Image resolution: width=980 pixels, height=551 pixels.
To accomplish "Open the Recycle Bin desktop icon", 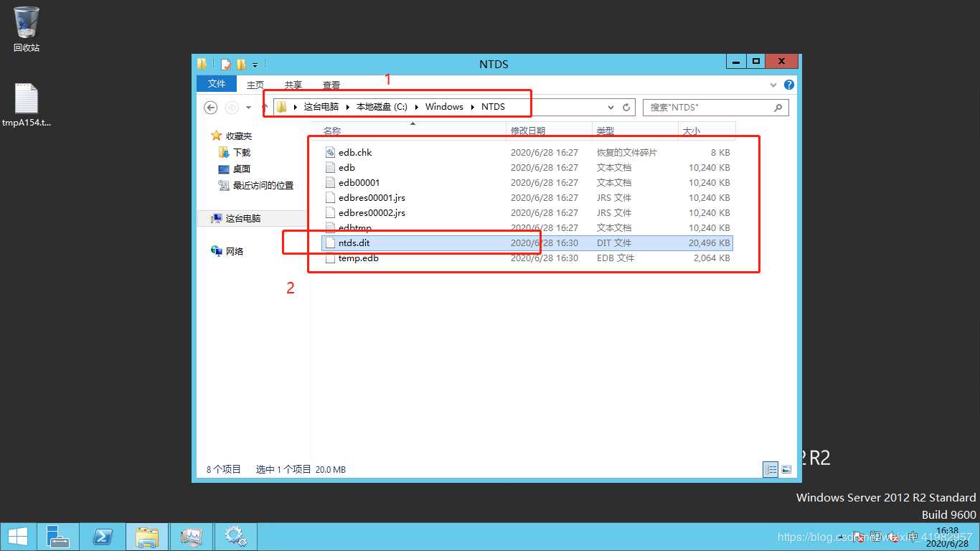I will pos(27,29).
